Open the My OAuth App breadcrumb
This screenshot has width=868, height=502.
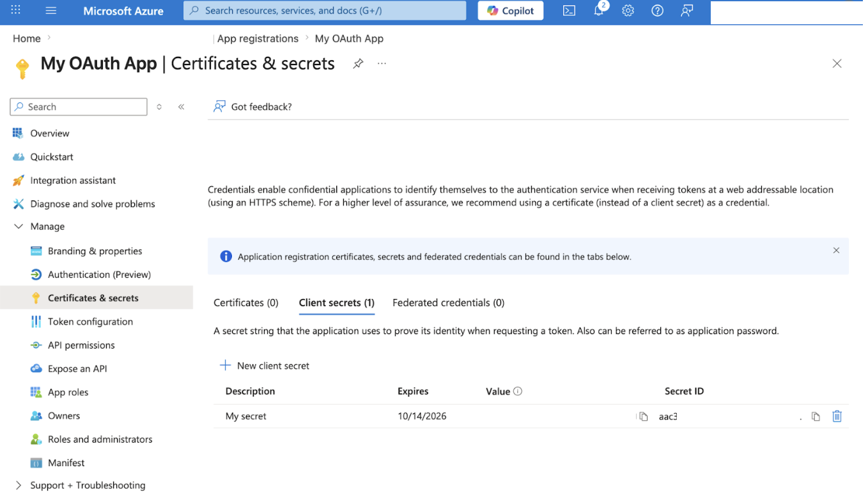pyautogui.click(x=349, y=38)
